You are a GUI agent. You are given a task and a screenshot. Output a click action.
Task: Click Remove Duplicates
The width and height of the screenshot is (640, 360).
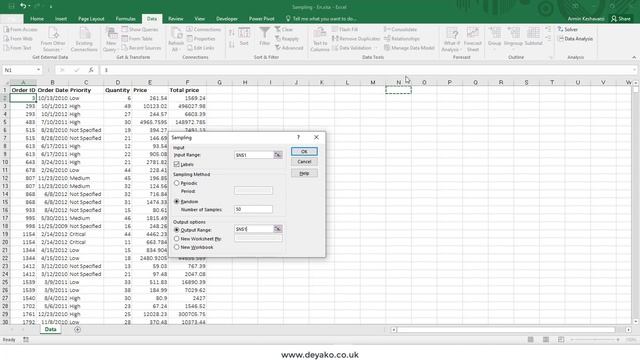tap(356, 39)
